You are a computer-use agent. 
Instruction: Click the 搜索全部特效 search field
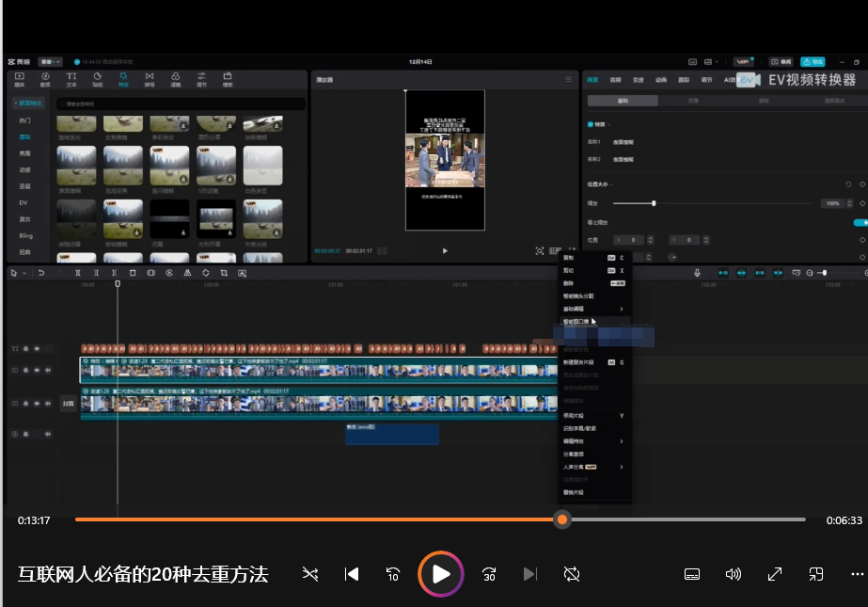pyautogui.click(x=181, y=104)
